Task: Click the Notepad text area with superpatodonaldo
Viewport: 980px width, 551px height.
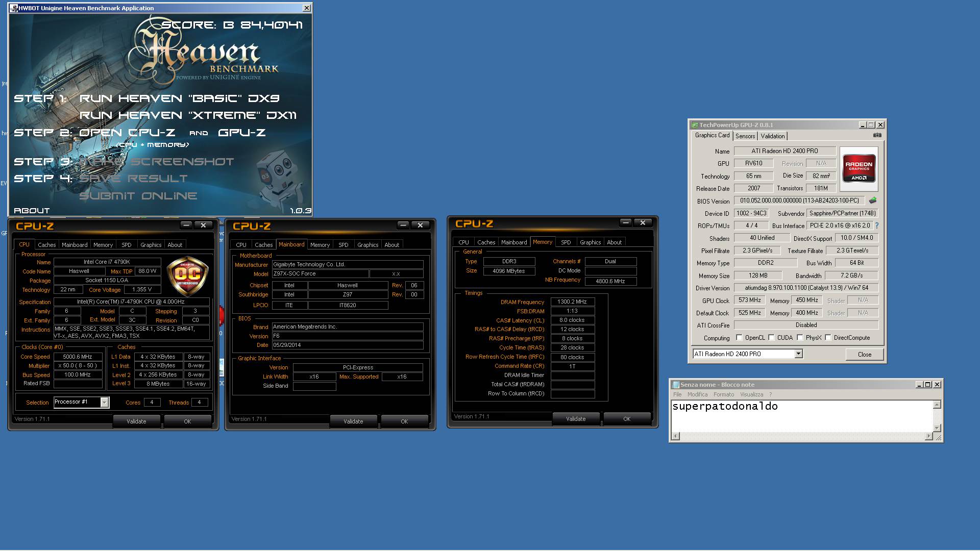Action: point(802,416)
